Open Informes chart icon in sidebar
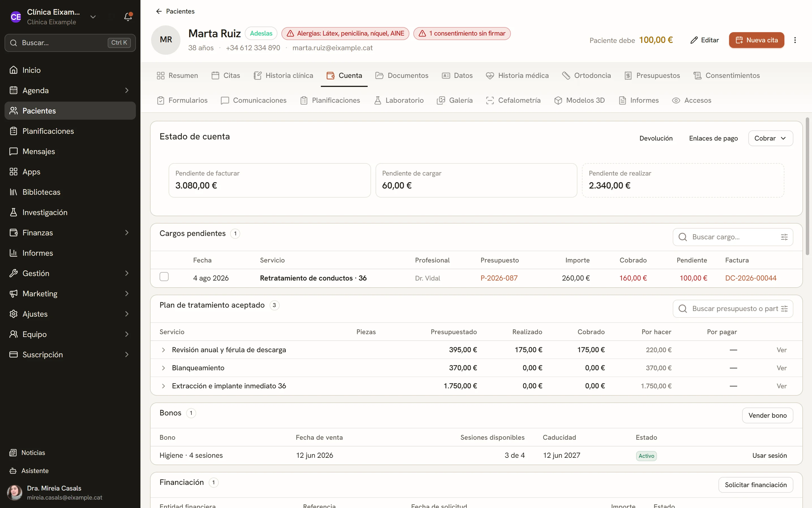Screen dimensions: 812x508 click(14, 253)
